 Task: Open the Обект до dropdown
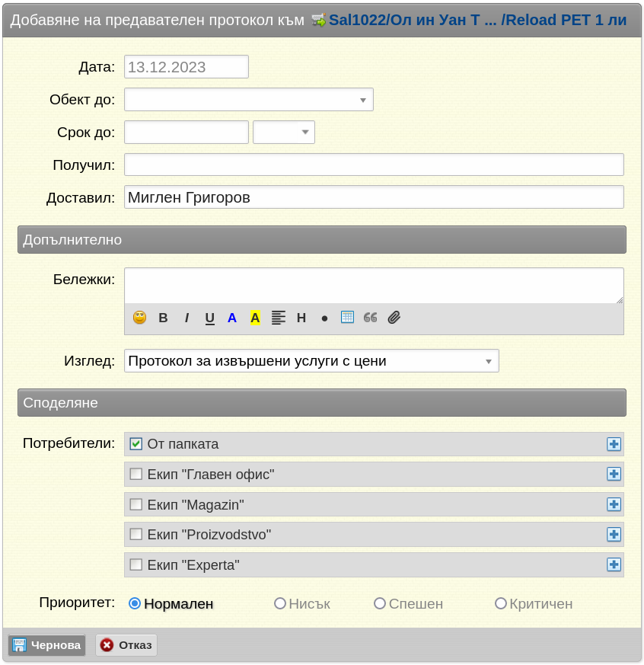point(249,100)
